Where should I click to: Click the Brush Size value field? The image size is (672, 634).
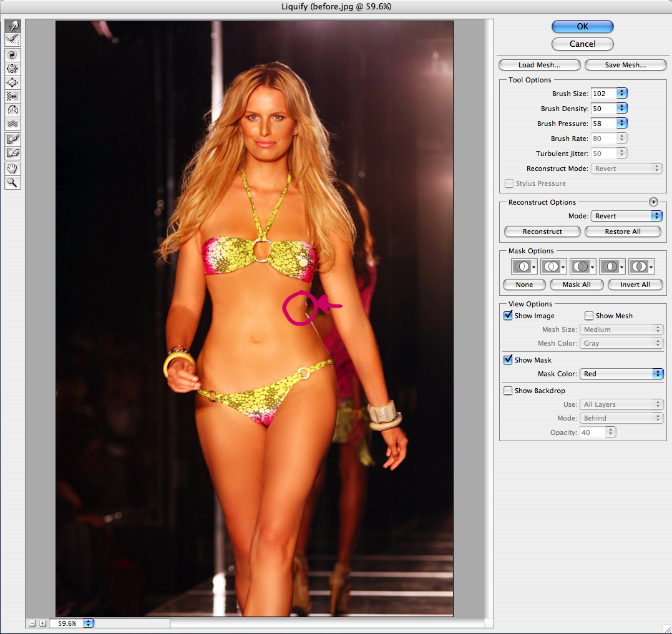[604, 93]
